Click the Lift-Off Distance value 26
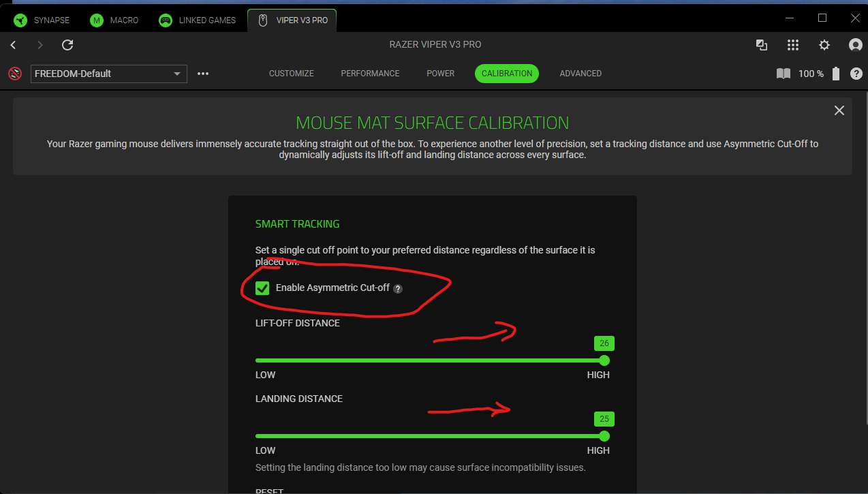This screenshot has width=868, height=494. click(x=604, y=343)
